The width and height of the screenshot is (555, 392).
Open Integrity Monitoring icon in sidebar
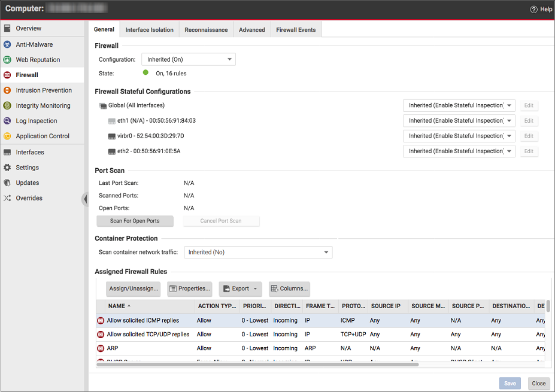pos(7,105)
